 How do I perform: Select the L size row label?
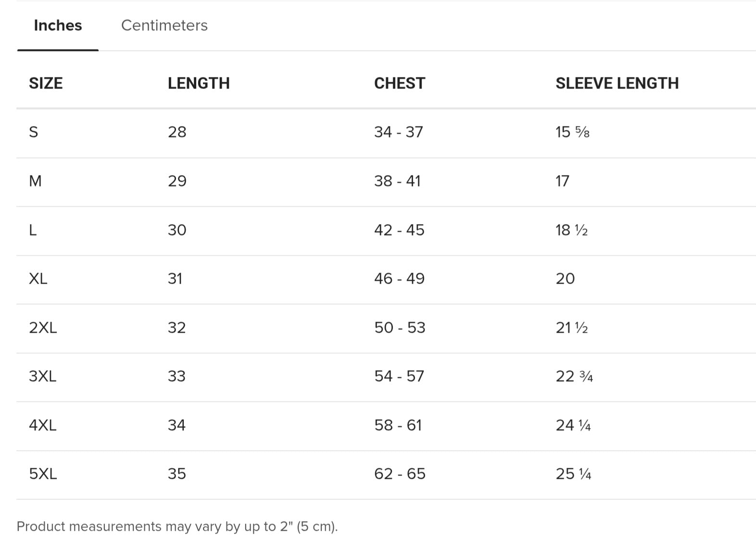(x=33, y=230)
